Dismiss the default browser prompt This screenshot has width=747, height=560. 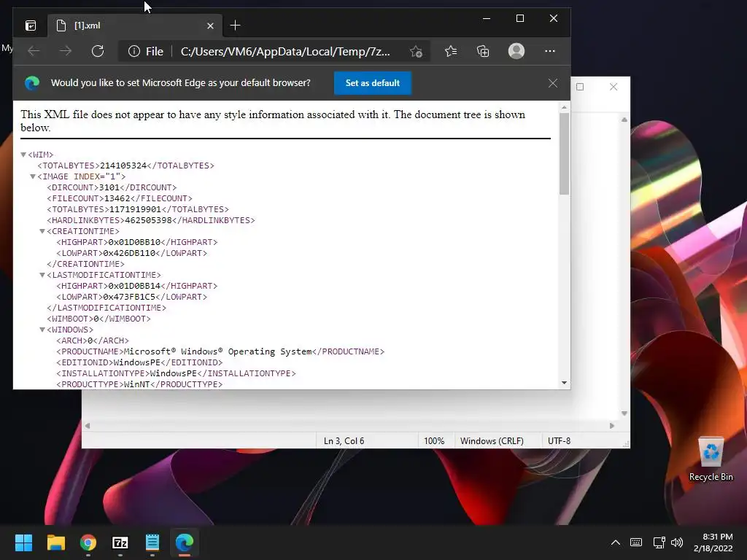click(553, 83)
